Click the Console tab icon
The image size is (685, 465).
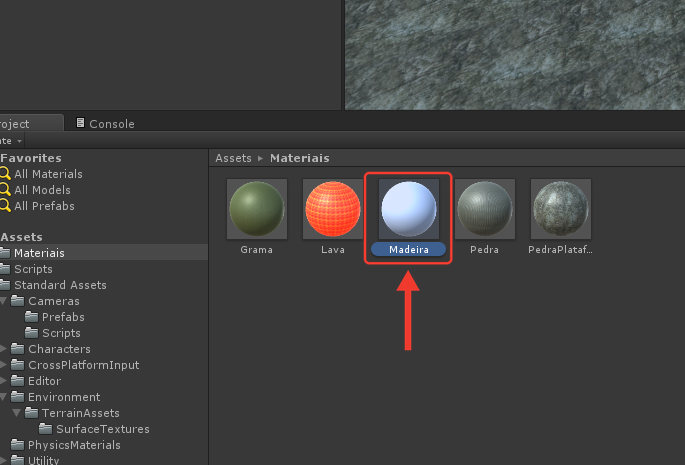click(80, 123)
